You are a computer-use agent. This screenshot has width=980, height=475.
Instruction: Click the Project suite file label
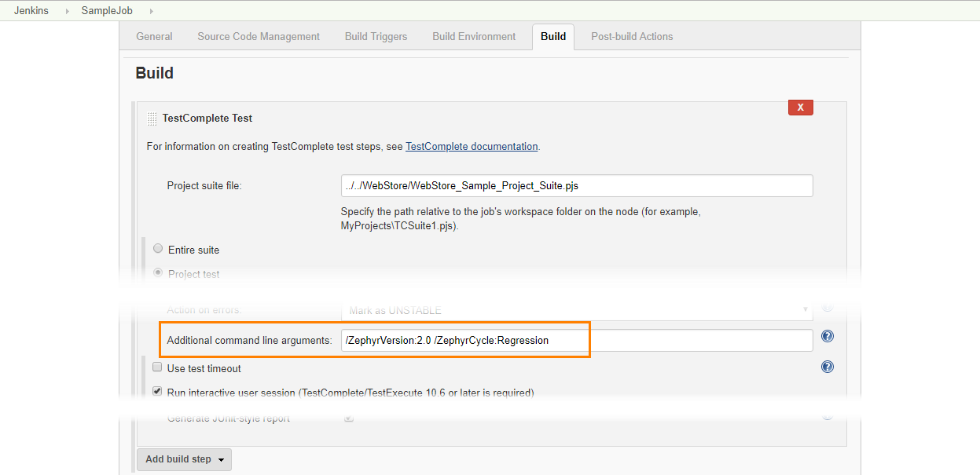pos(204,186)
